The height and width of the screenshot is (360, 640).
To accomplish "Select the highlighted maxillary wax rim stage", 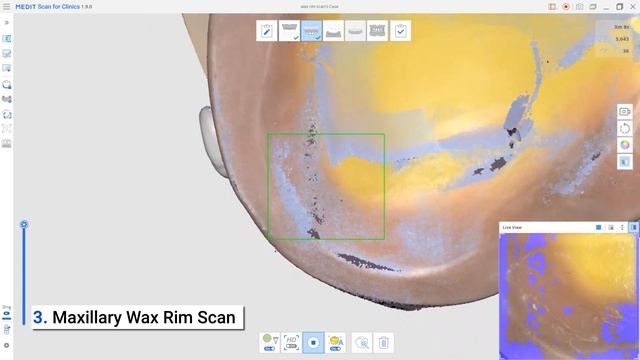I will click(311, 31).
